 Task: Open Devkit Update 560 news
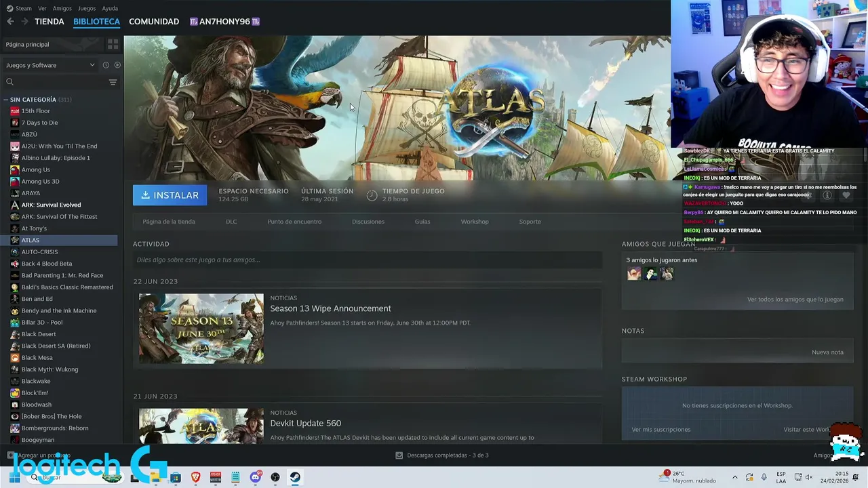click(306, 423)
